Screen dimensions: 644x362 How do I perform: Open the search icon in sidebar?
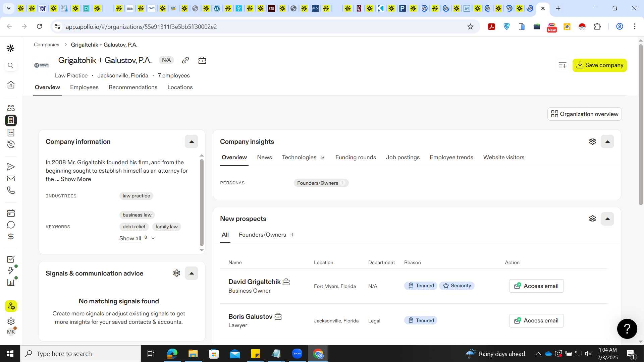point(11,65)
